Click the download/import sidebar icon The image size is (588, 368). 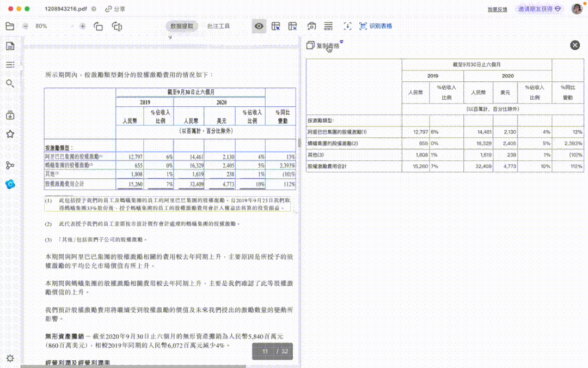click(10, 115)
